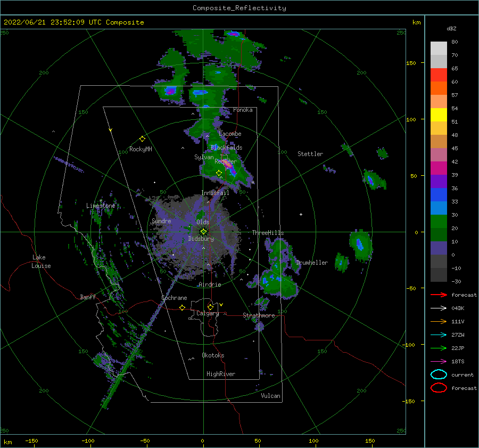Select the green 20 dBZ color swatch
This screenshot has height=448, width=479.
[x=439, y=221]
